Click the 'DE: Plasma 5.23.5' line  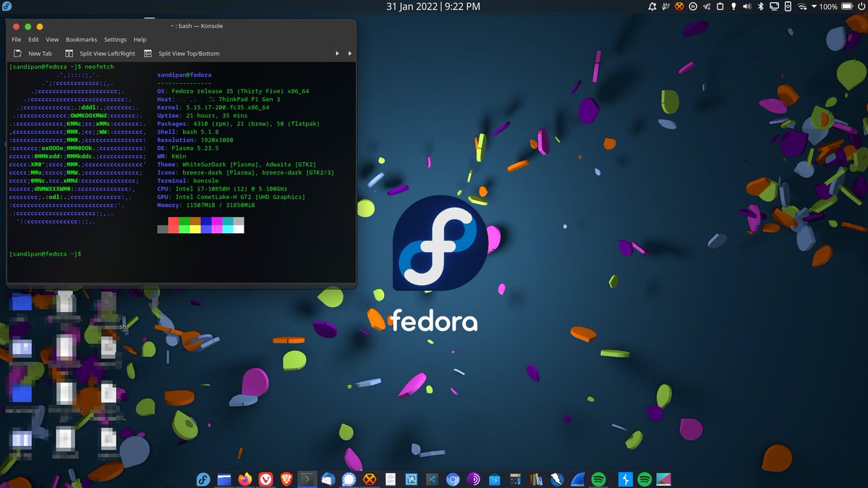tap(187, 148)
